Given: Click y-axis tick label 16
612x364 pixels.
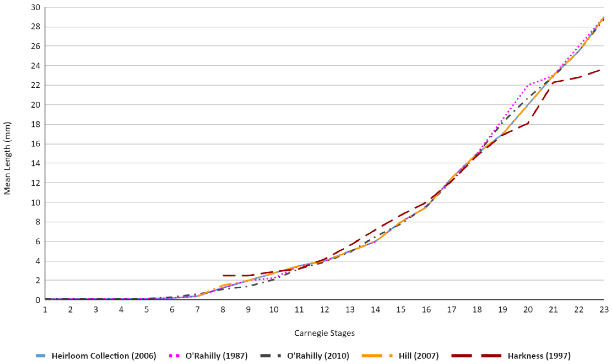Looking at the screenshot, I should coord(35,144).
